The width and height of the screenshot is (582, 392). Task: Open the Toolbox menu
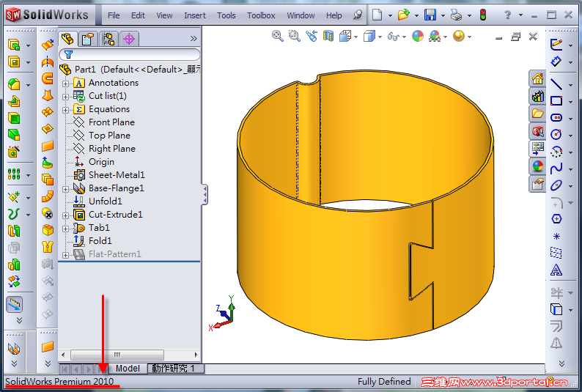click(261, 15)
